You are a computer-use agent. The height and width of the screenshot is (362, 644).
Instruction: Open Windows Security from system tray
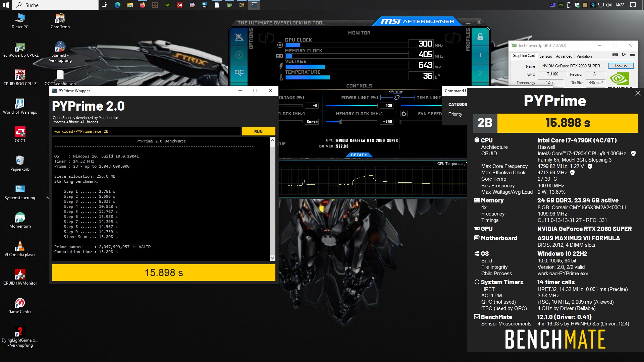[577, 5]
